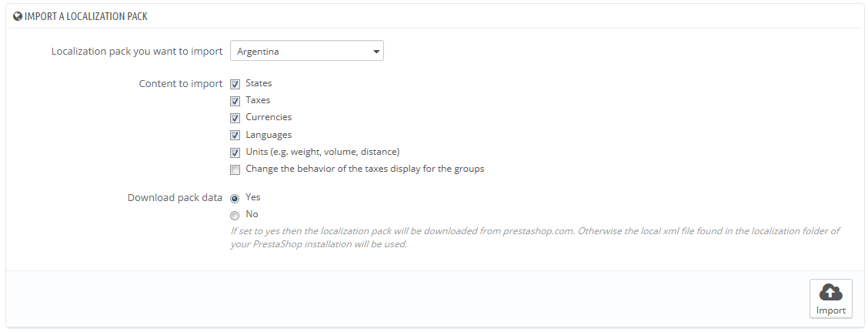868x332 pixels.
Task: Enable the taxes display behavior checkbox
Action: [x=235, y=169]
